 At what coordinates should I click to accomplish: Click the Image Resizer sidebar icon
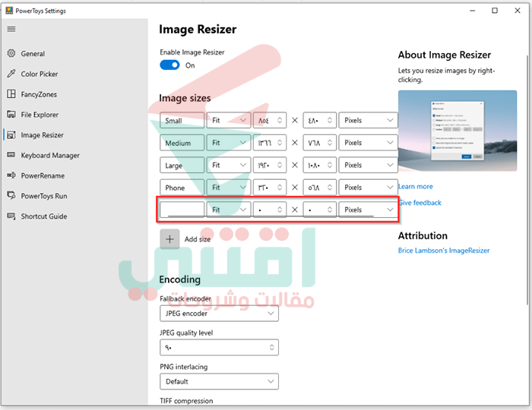(x=11, y=134)
